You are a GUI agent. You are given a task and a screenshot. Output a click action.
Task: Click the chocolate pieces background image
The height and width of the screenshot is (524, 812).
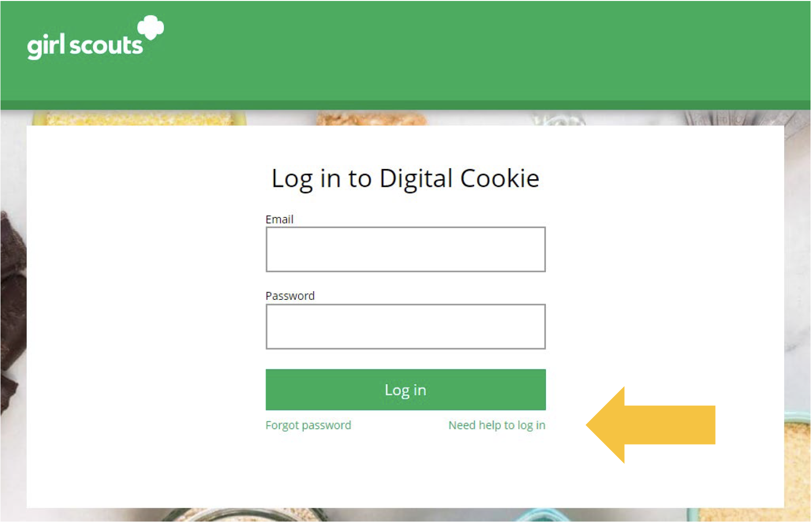tap(12, 311)
